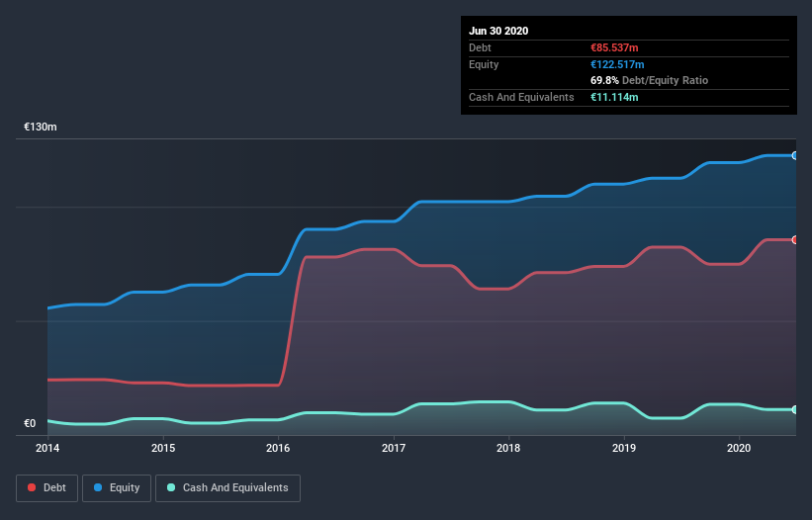
Task: Click Cash And Equivalents label in tooltip
Action: click(x=521, y=97)
